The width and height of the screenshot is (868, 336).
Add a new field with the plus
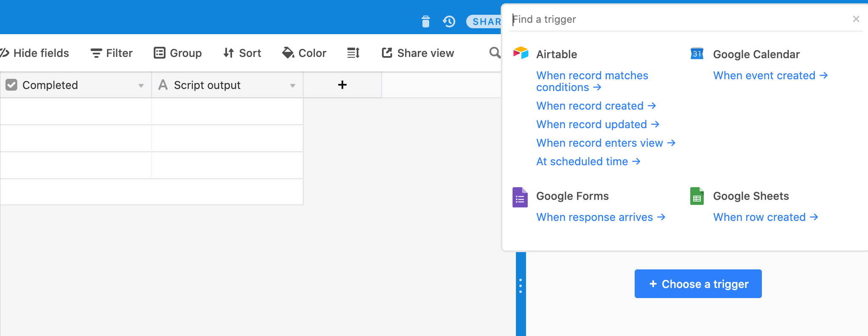tap(342, 85)
